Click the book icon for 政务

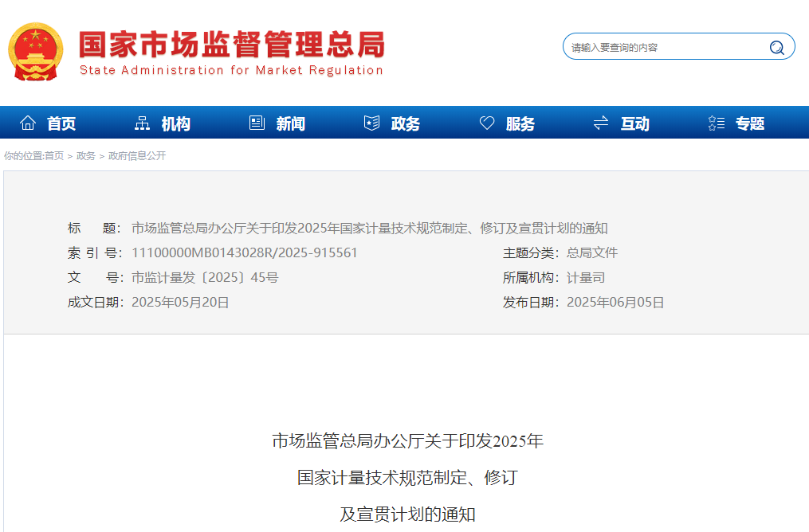pyautogui.click(x=371, y=123)
